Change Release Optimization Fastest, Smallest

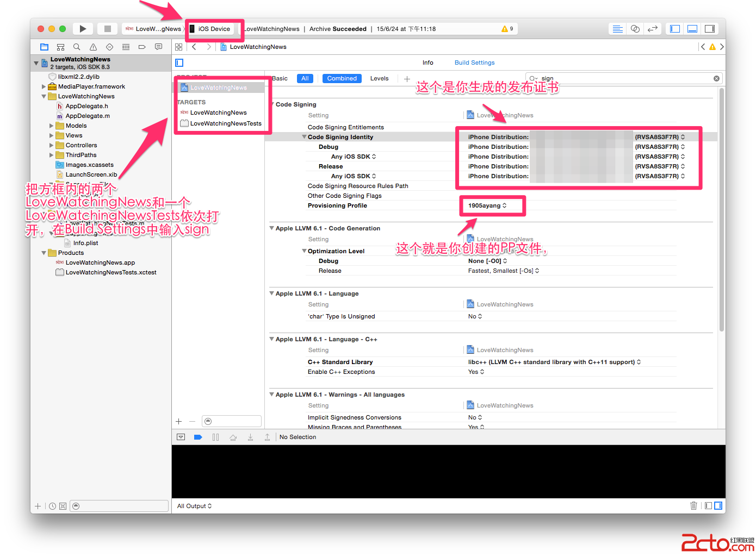click(x=504, y=271)
